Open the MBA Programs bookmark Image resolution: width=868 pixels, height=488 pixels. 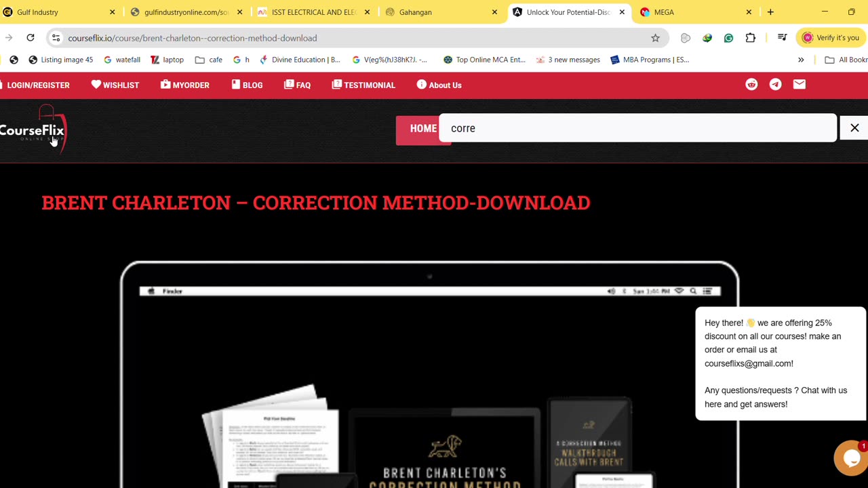[650, 60]
